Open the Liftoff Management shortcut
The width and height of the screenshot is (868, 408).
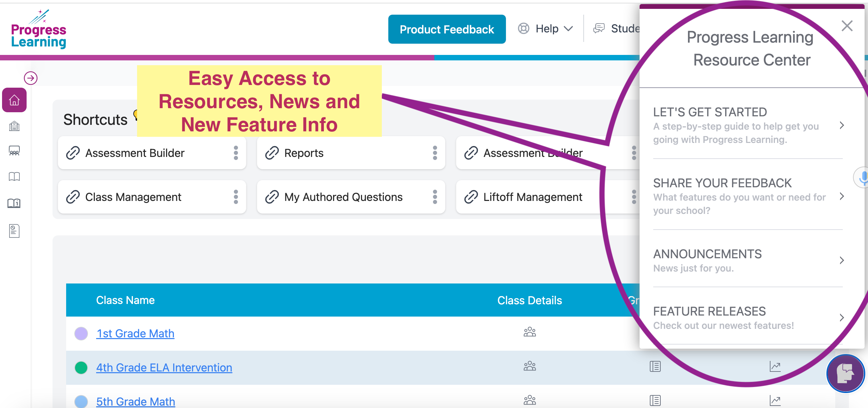coord(548,197)
